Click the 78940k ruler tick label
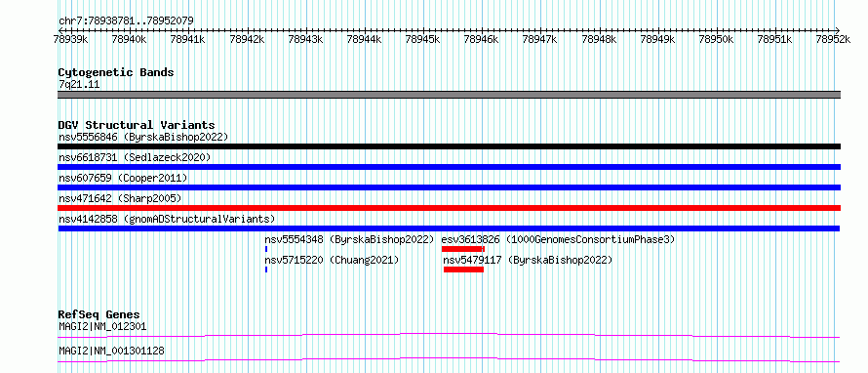Viewport: 868px width, 373px height. pos(129,39)
